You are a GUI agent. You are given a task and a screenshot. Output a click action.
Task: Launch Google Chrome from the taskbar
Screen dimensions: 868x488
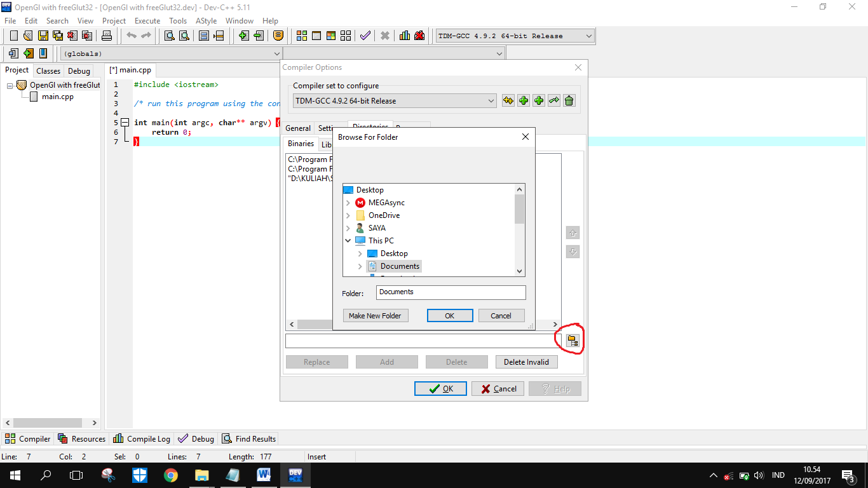coord(170,475)
